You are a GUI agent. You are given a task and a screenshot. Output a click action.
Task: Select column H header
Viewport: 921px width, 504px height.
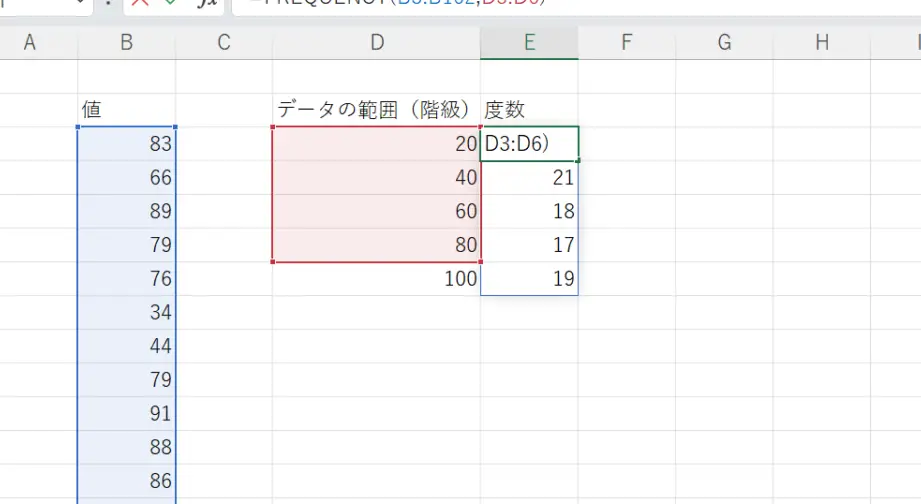tap(822, 42)
